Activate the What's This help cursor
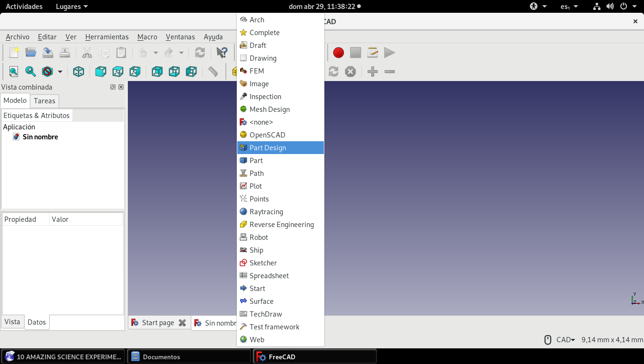 [x=222, y=53]
